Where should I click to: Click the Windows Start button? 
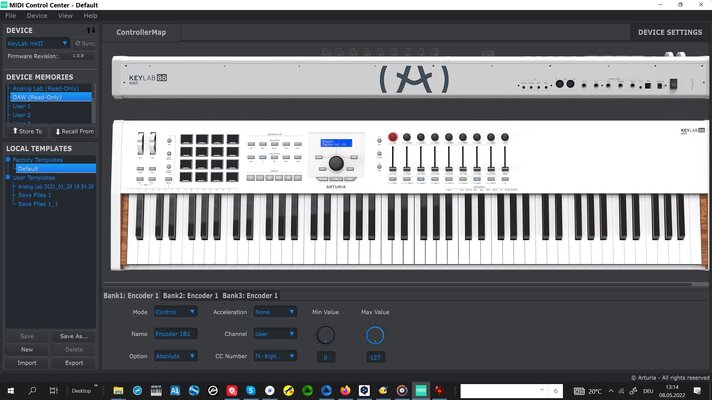(10, 390)
